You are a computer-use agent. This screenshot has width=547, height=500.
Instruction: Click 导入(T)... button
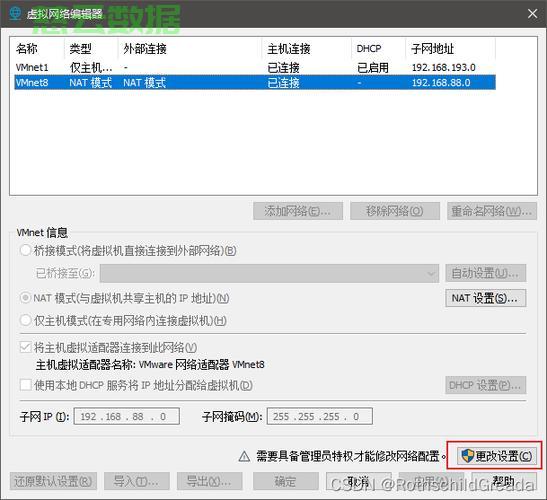pyautogui.click(x=137, y=481)
